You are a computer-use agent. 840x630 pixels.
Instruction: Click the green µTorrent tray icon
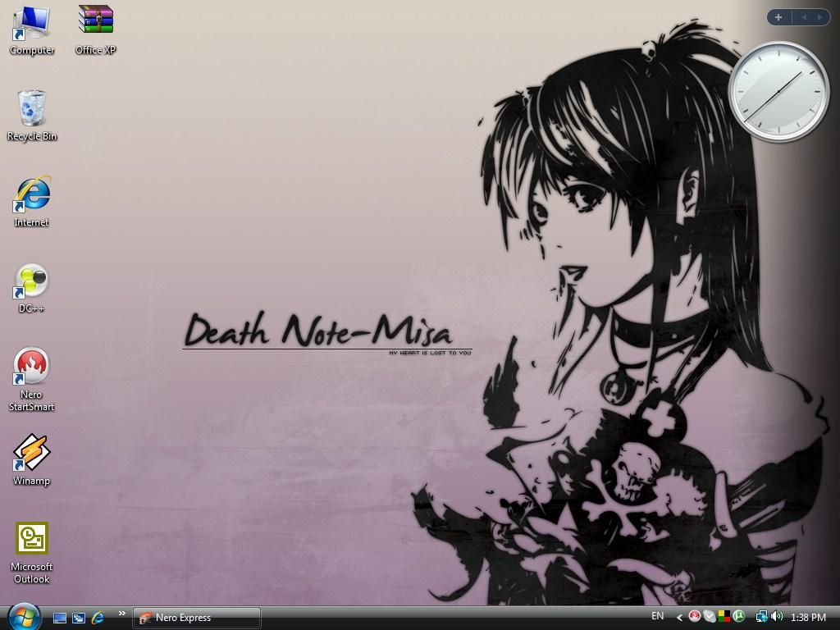[739, 617]
